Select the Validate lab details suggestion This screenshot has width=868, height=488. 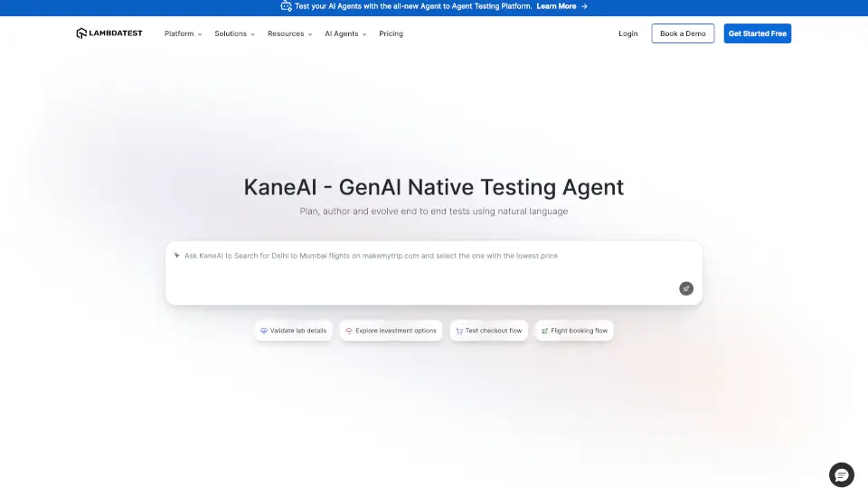(x=293, y=331)
